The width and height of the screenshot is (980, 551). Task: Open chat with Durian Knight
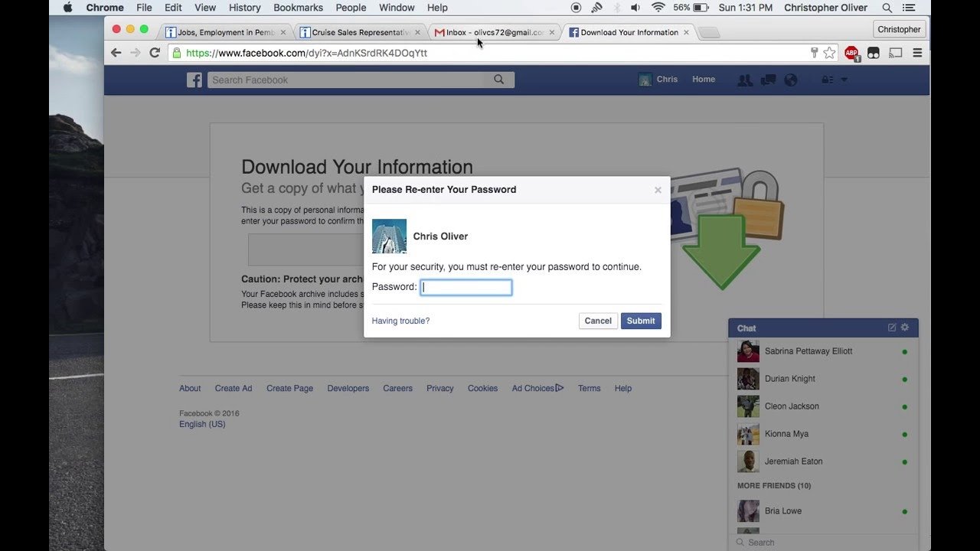pyautogui.click(x=823, y=379)
